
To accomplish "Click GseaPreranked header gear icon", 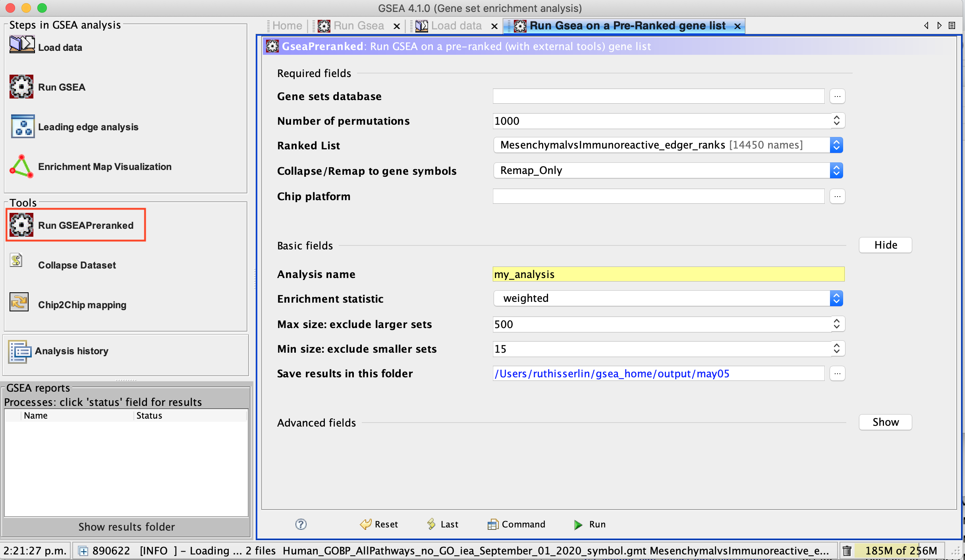I will pyautogui.click(x=272, y=46).
